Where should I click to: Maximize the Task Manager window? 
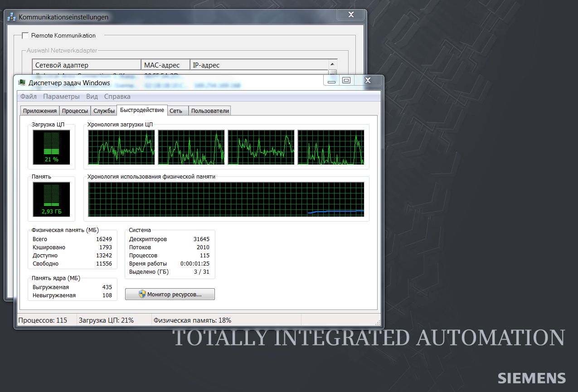point(346,80)
